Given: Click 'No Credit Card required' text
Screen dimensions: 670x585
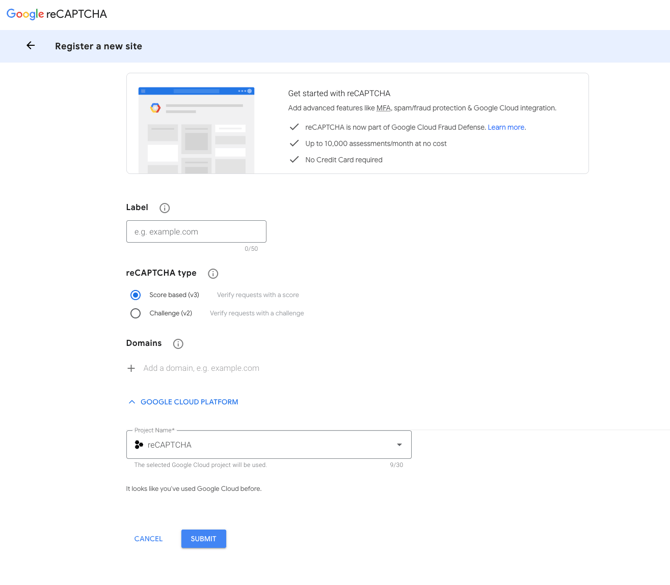Looking at the screenshot, I should click(x=344, y=160).
